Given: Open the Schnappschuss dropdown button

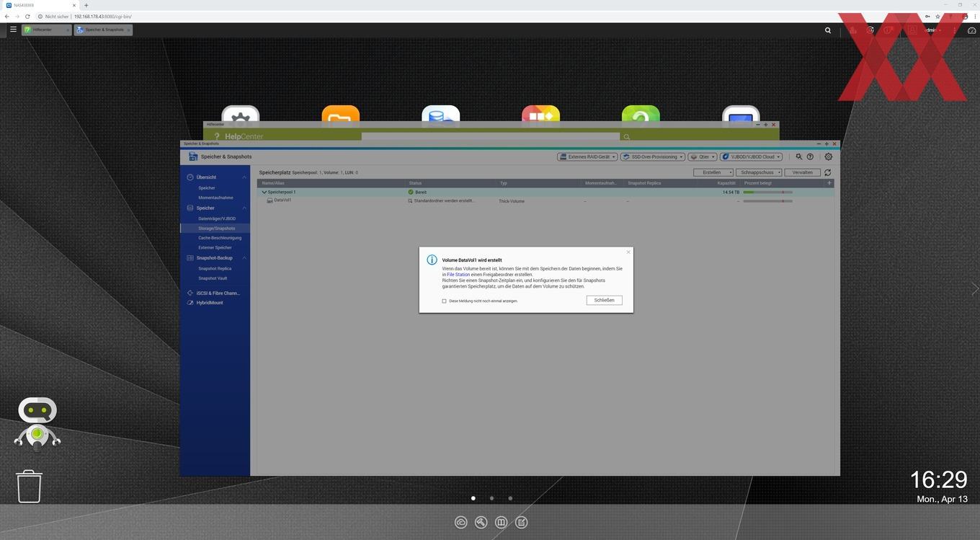Looking at the screenshot, I should click(759, 172).
